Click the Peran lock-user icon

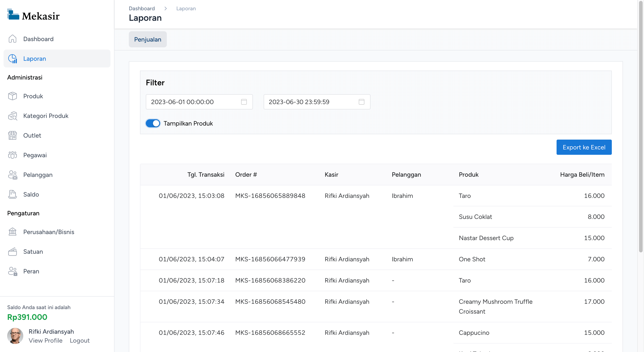pyautogui.click(x=12, y=271)
